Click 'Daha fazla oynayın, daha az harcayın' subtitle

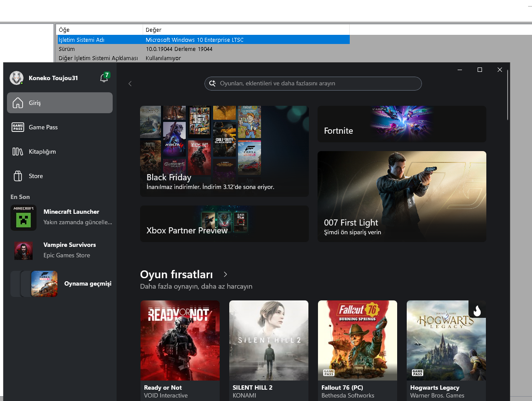pos(196,286)
